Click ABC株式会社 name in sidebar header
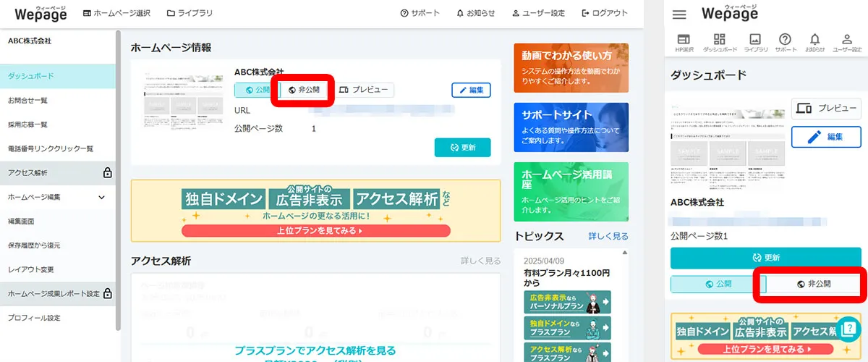This screenshot has height=362, width=868. click(x=30, y=41)
